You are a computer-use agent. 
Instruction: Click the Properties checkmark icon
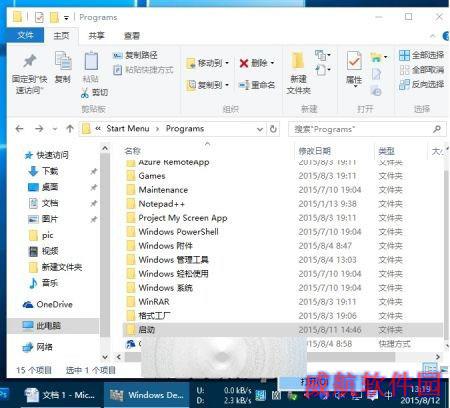pyautogui.click(x=354, y=61)
